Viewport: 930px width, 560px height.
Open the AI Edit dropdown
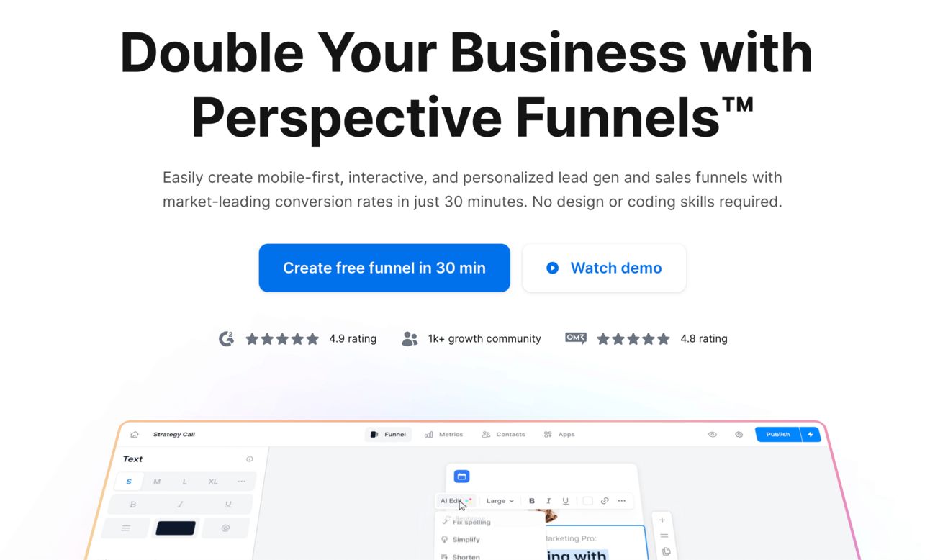(456, 501)
